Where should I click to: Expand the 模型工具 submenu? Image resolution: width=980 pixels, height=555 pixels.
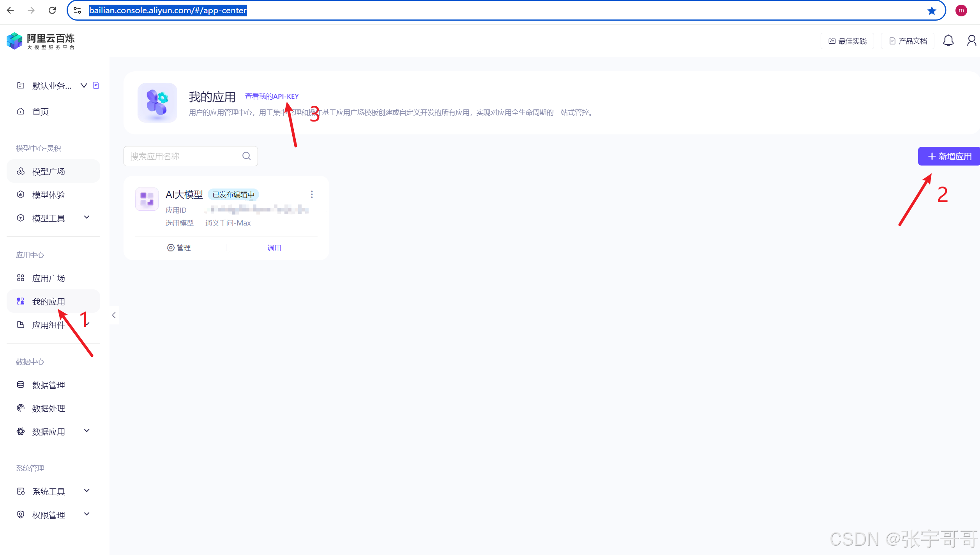(87, 217)
